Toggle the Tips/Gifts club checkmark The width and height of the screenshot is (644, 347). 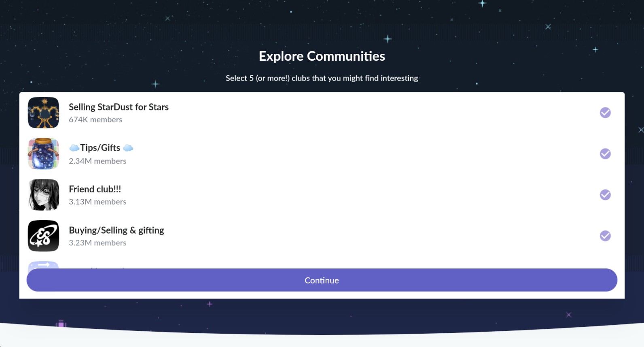(x=605, y=154)
